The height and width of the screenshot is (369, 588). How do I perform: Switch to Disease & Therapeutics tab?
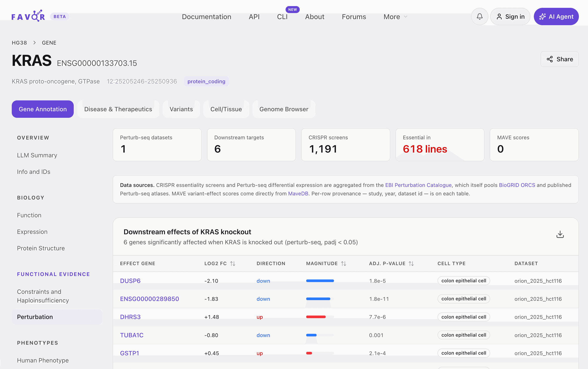pyautogui.click(x=118, y=109)
